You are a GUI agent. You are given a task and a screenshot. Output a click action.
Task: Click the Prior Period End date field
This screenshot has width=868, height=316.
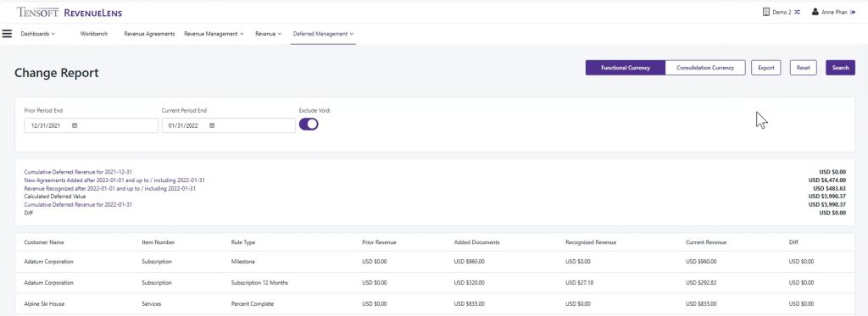click(92, 125)
